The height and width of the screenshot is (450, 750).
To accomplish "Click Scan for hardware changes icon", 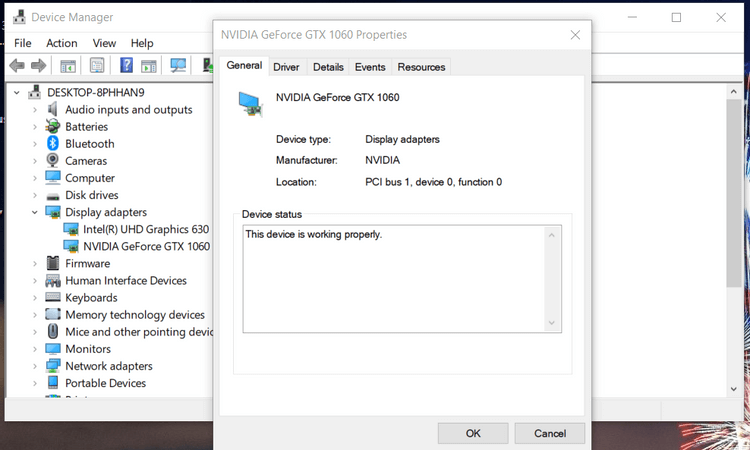I will (179, 66).
